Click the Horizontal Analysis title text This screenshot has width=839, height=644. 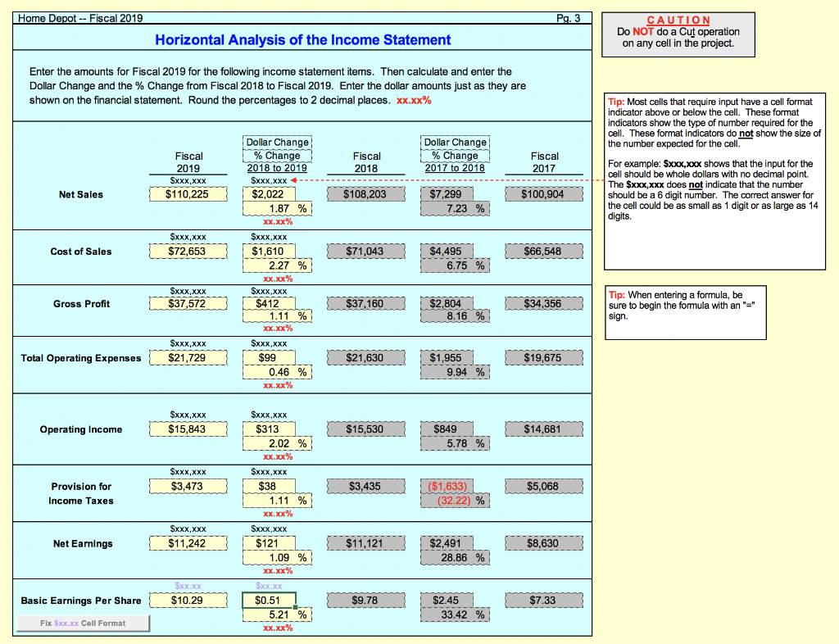click(x=302, y=40)
